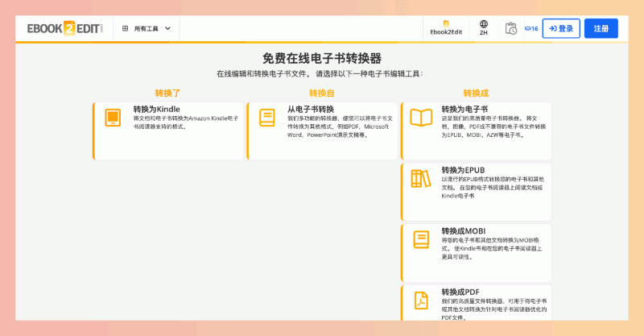Open the clipboard history clock icon
The image size is (644, 336).
(x=511, y=28)
